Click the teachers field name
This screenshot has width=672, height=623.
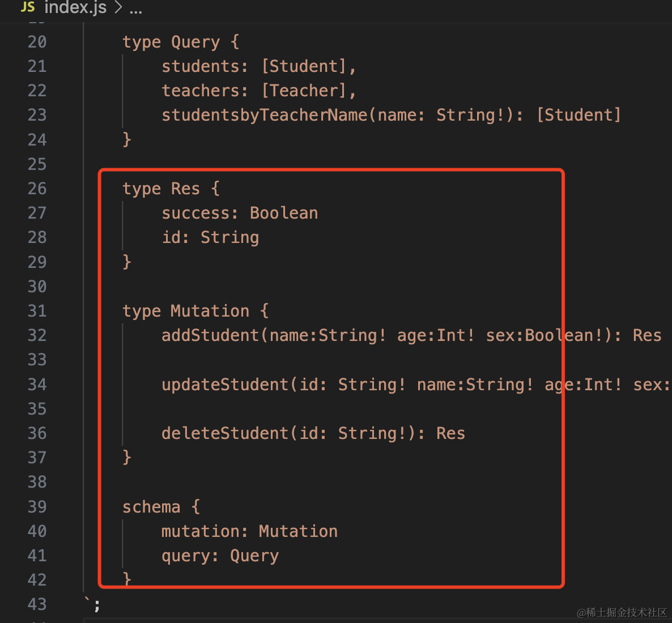click(201, 91)
